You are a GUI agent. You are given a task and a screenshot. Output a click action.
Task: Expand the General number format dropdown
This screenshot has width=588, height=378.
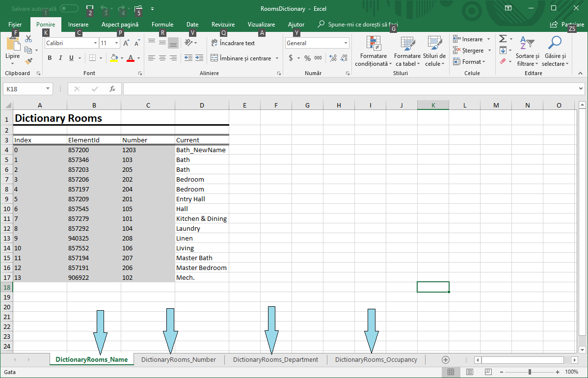(346, 43)
